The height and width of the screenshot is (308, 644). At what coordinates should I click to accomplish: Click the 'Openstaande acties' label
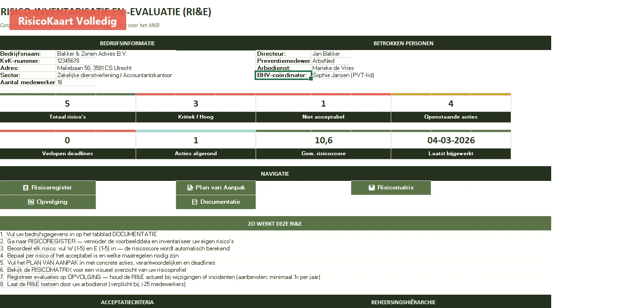click(x=451, y=117)
